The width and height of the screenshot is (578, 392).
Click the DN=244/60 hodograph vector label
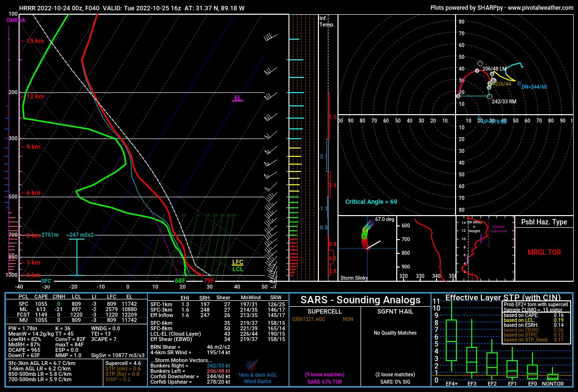pos(534,87)
